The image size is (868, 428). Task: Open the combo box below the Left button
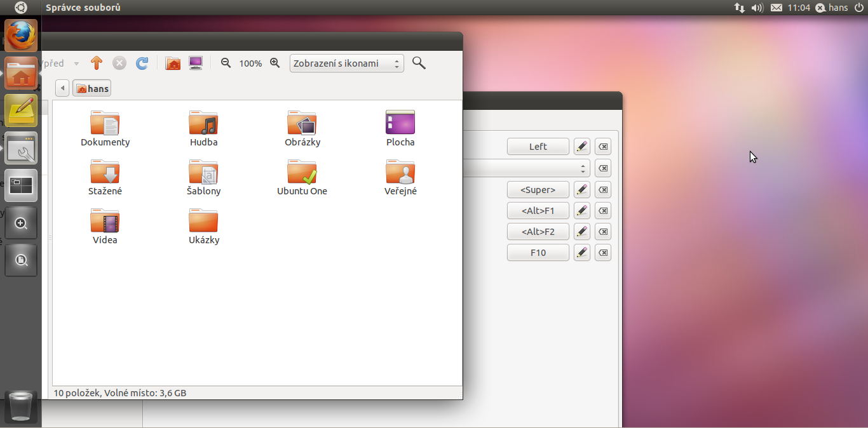(527, 168)
